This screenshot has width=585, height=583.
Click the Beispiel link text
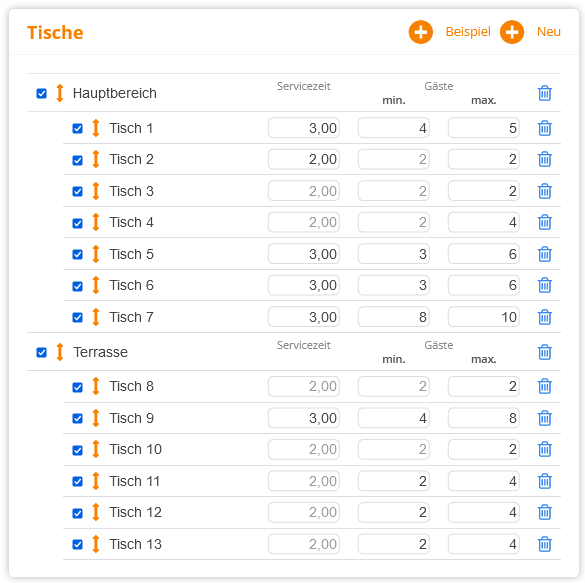click(x=468, y=32)
